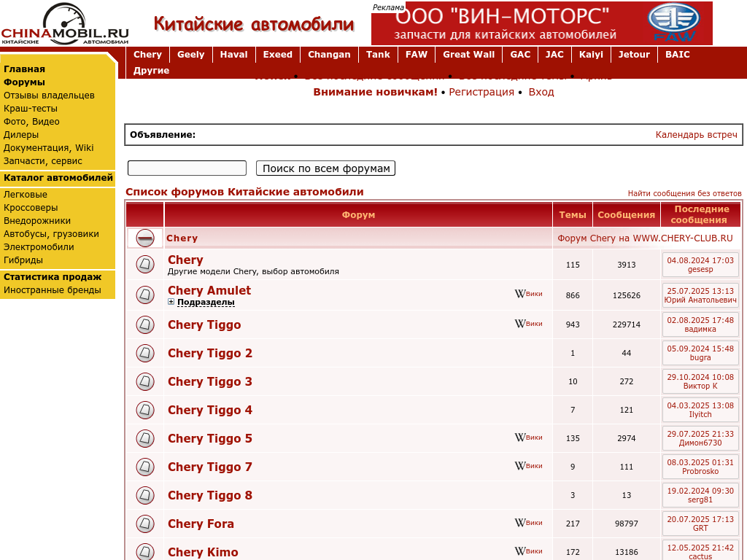The width and height of the screenshot is (747, 560).
Task: Click Wiki icon next to Chery Fora
Action: pos(528,523)
